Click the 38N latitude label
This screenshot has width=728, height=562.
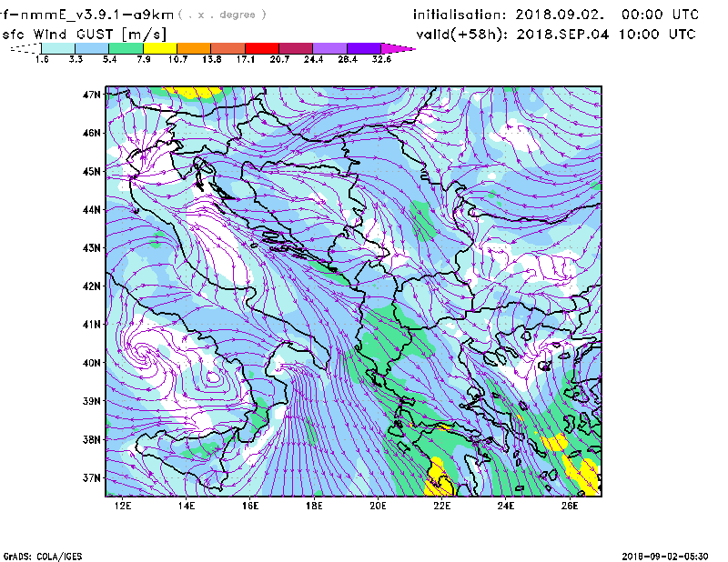[92, 439]
